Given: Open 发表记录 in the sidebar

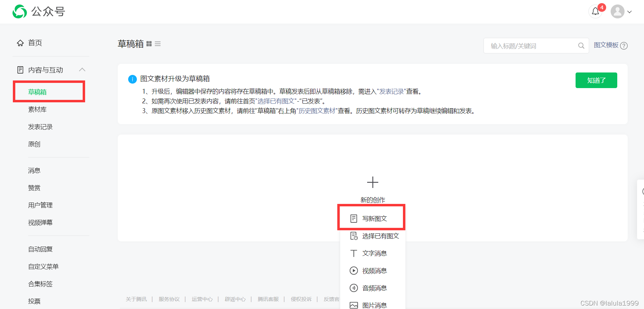Looking at the screenshot, I should (40, 127).
